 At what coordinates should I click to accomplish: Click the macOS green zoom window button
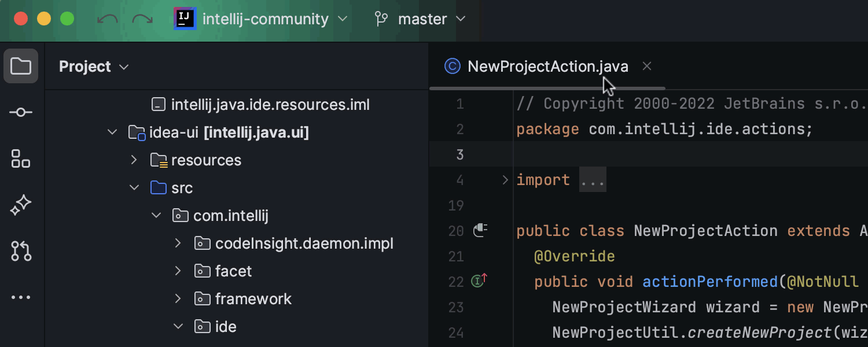point(67,19)
